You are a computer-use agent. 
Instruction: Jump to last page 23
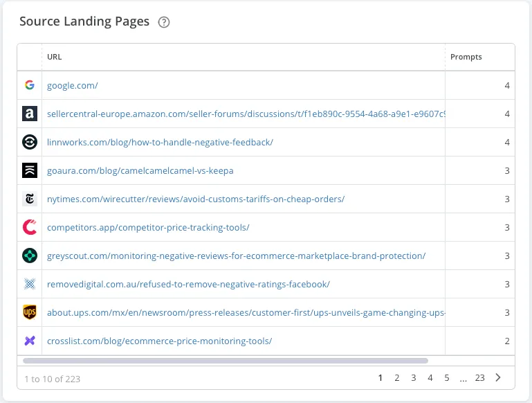coord(479,378)
